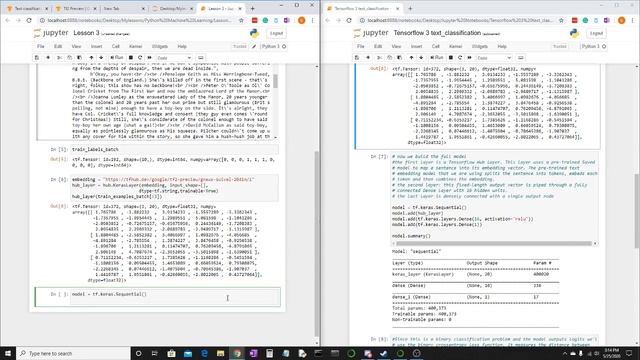Screen dimensions: 640x360
Task: Open cell type dropdown in Tensorflow 3
Action: point(494,58)
